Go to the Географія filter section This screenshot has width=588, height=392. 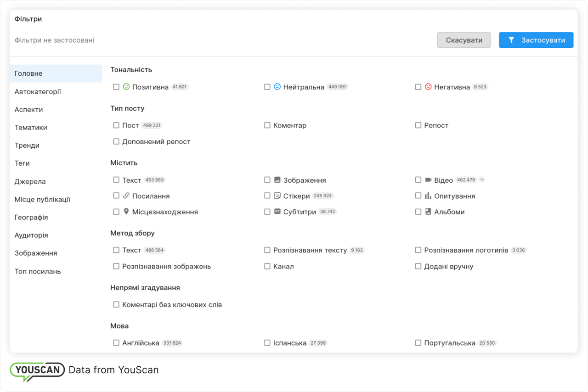pyautogui.click(x=31, y=217)
